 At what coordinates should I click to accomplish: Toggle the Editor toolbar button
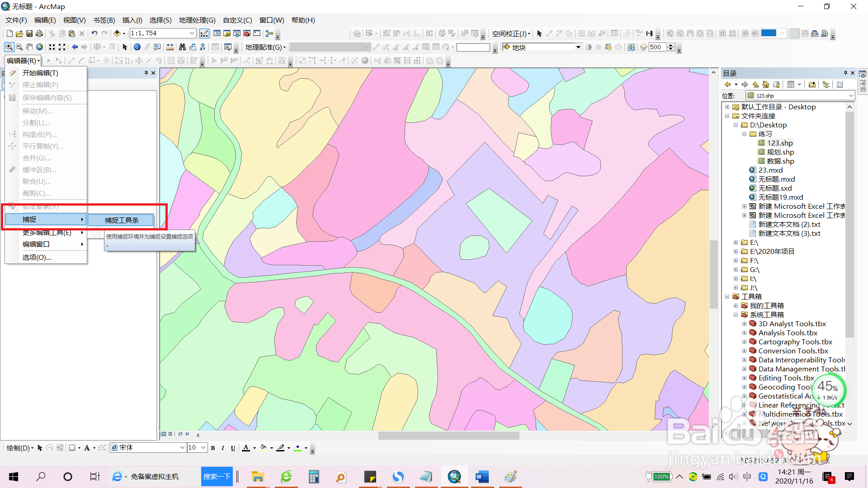tap(204, 33)
